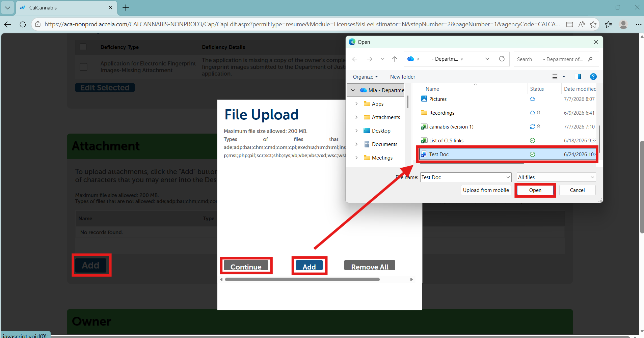Add page to favorites with star icon
The height and width of the screenshot is (338, 644).
(593, 24)
